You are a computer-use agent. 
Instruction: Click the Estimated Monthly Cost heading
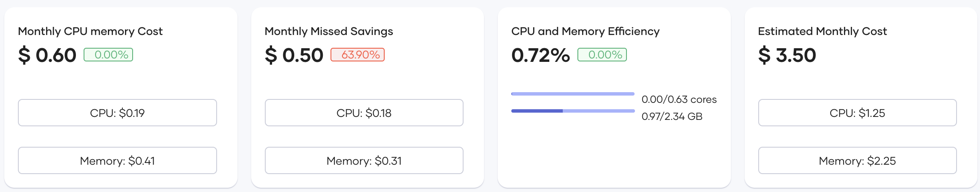[822, 31]
